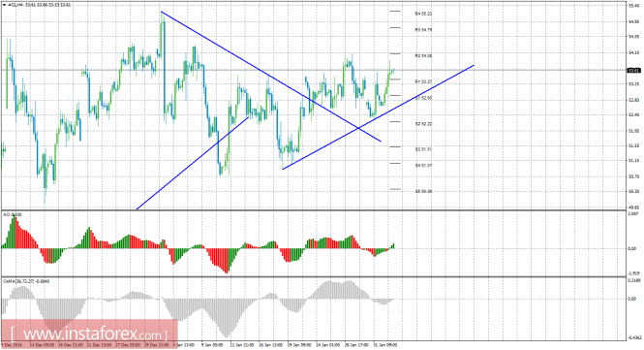Click the R4 55.23 pivot level label
The image size is (644, 350).
tap(423, 14)
